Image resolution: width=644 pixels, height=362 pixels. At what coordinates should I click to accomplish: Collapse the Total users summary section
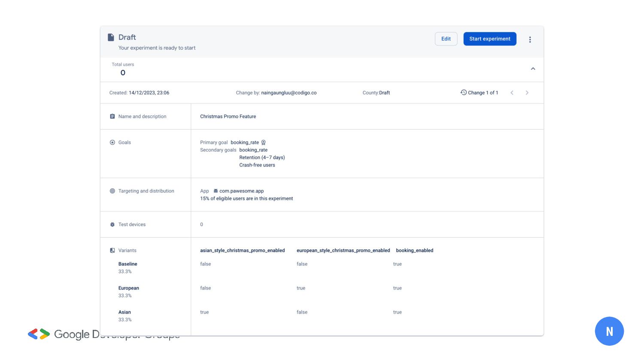click(533, 69)
